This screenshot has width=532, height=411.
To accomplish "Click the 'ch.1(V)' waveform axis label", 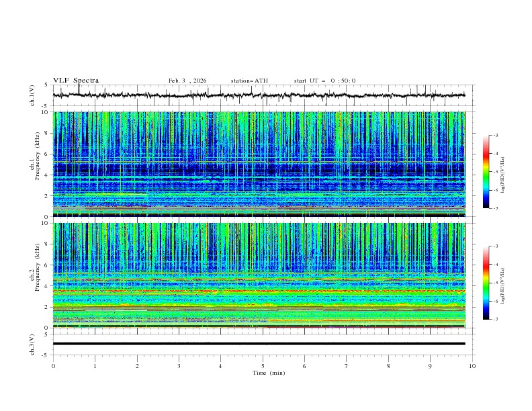I will click(32, 95).
